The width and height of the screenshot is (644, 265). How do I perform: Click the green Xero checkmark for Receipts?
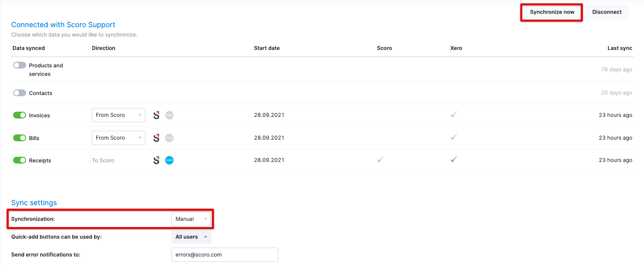click(454, 159)
